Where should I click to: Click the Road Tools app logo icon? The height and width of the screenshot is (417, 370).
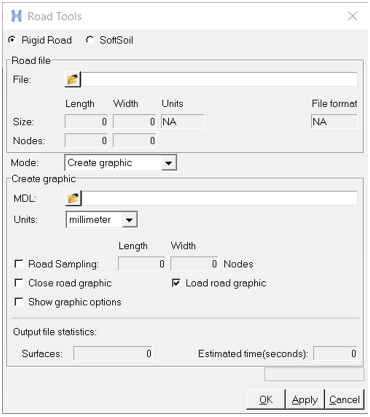(16, 16)
